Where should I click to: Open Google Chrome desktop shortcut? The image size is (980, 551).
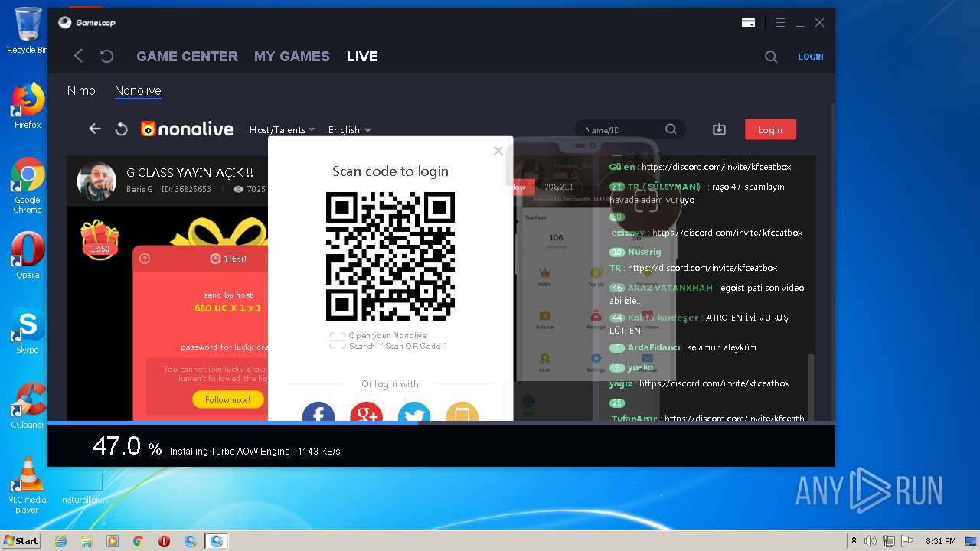[x=28, y=185]
